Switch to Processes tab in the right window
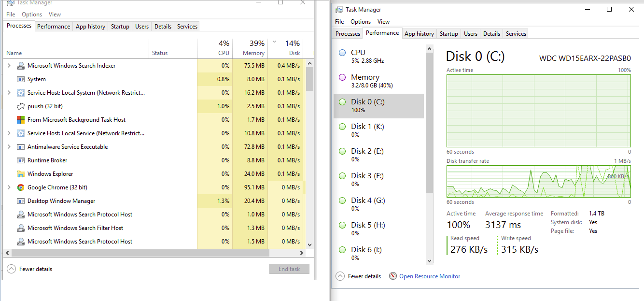The image size is (644, 301). [348, 34]
